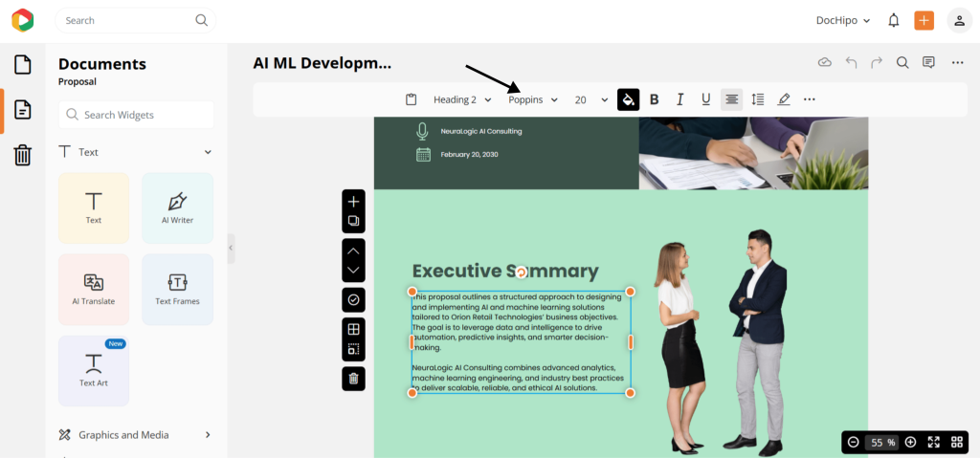Click the NeuraLogic AI Consulting header text
This screenshot has width=980, height=458.
click(x=481, y=131)
